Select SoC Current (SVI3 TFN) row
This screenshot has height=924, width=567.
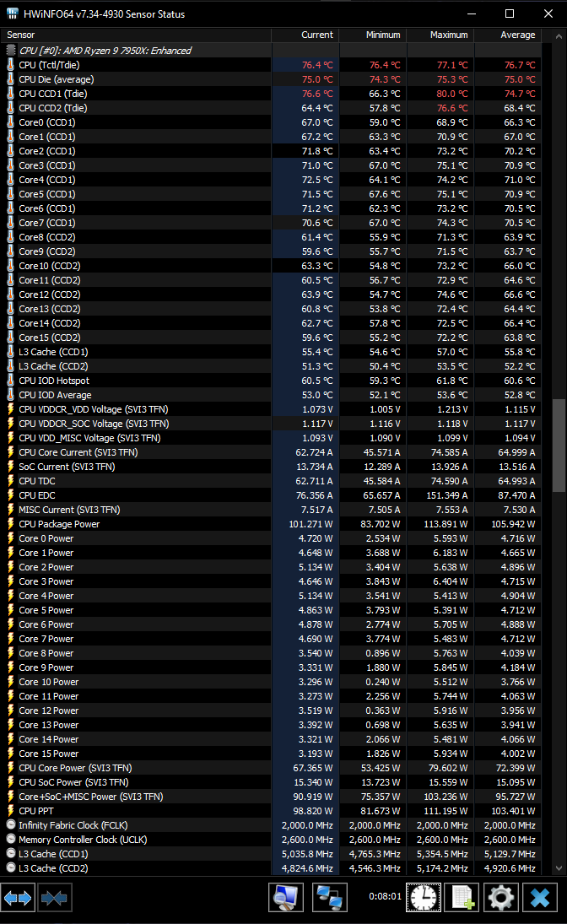(271, 467)
